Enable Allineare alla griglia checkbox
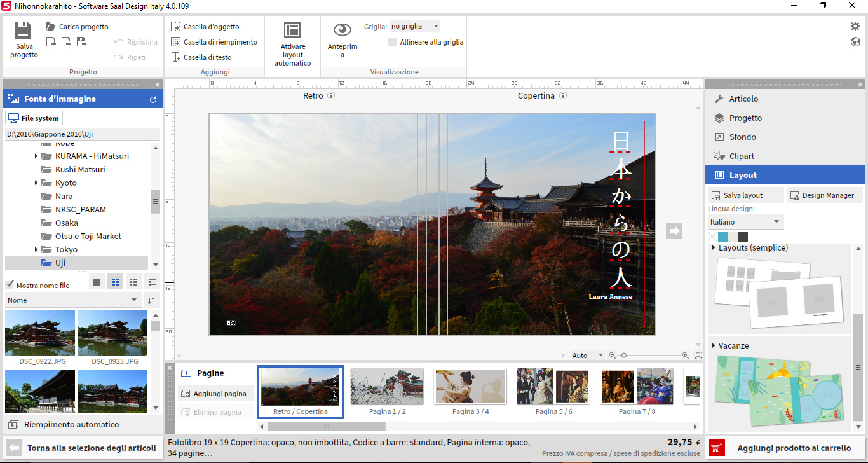Screen dimensions: 868x463 pyautogui.click(x=393, y=42)
